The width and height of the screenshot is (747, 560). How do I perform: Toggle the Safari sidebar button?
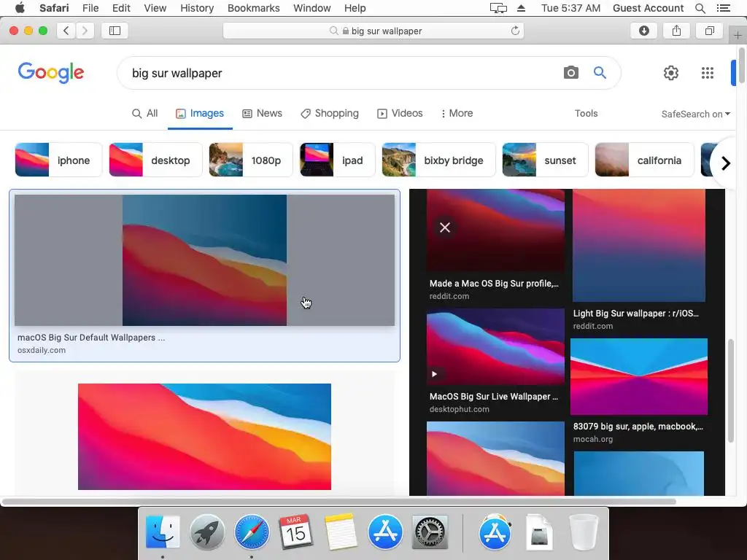(115, 31)
